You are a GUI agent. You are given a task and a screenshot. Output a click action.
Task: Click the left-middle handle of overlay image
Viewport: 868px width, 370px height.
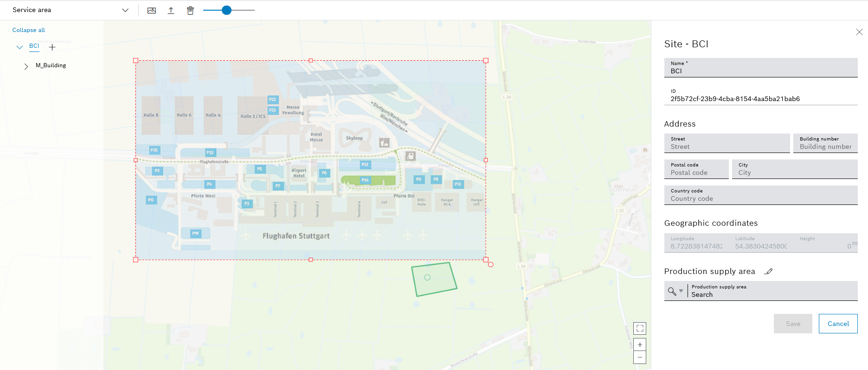point(135,160)
